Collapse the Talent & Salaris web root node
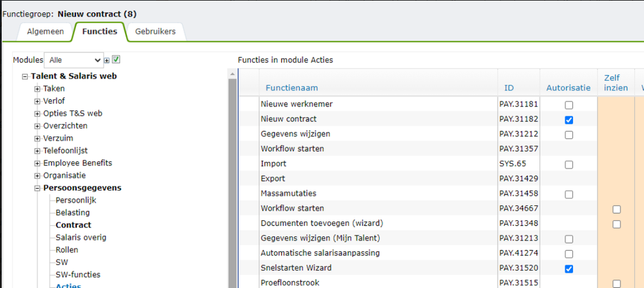This screenshot has width=644, height=288. (x=25, y=77)
